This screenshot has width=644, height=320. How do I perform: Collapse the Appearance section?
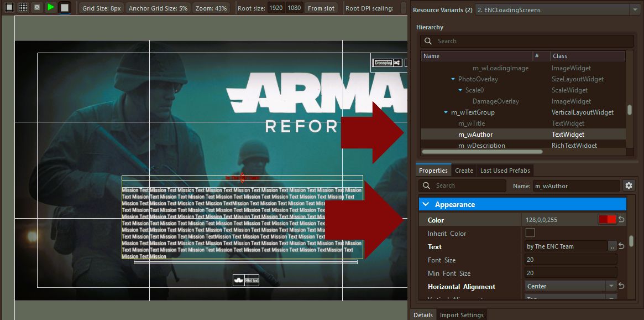[x=426, y=204]
